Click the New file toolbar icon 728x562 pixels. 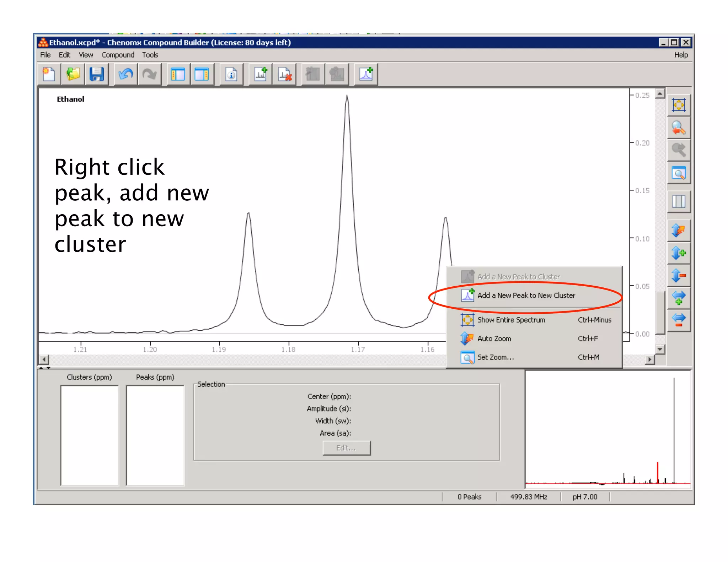49,74
